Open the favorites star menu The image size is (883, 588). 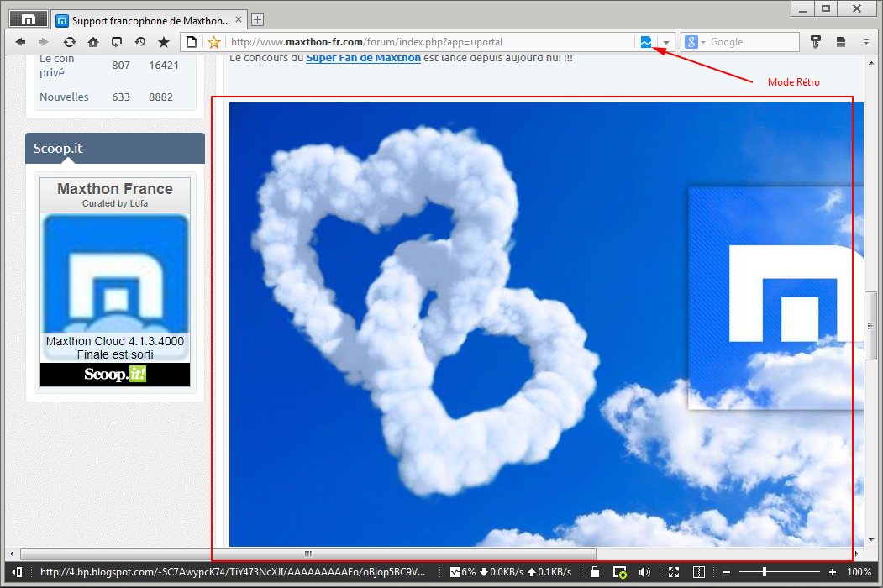coord(164,42)
